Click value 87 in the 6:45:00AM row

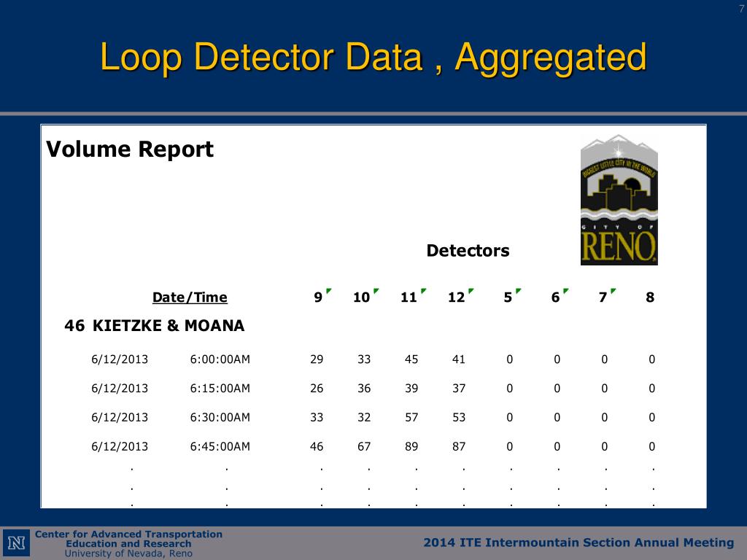tap(459, 446)
